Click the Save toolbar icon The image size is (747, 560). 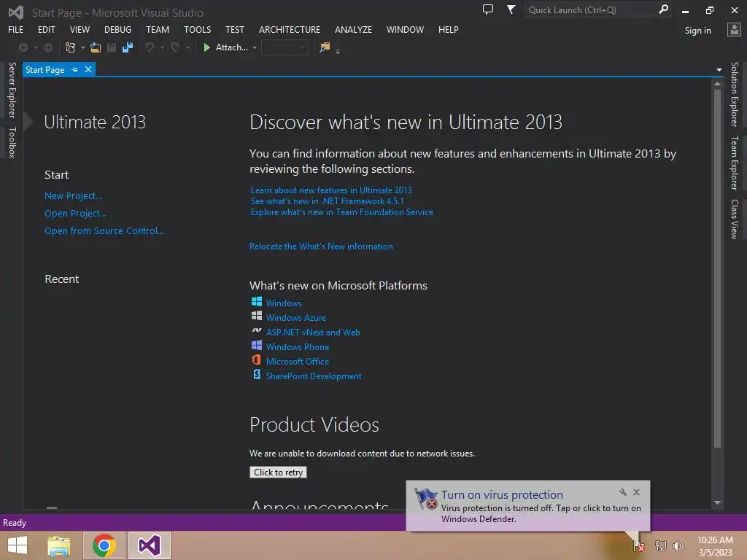(112, 47)
